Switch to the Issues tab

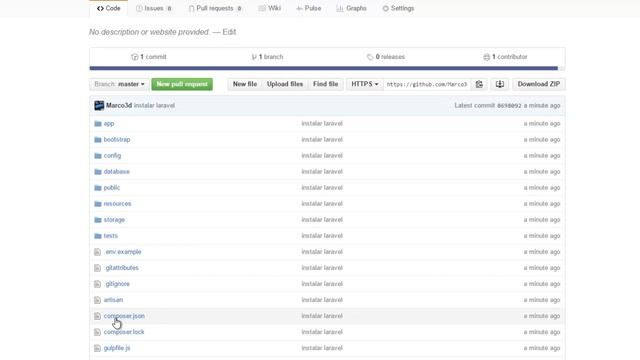[x=154, y=8]
